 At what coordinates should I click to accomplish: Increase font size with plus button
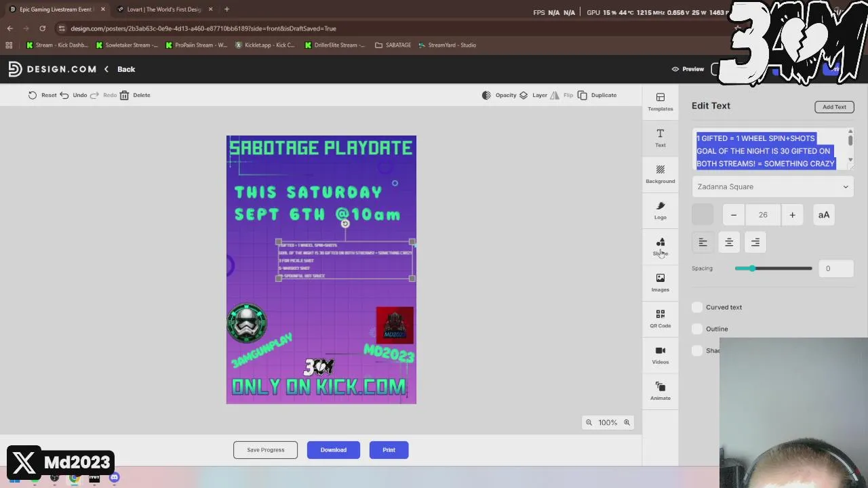pyautogui.click(x=792, y=215)
